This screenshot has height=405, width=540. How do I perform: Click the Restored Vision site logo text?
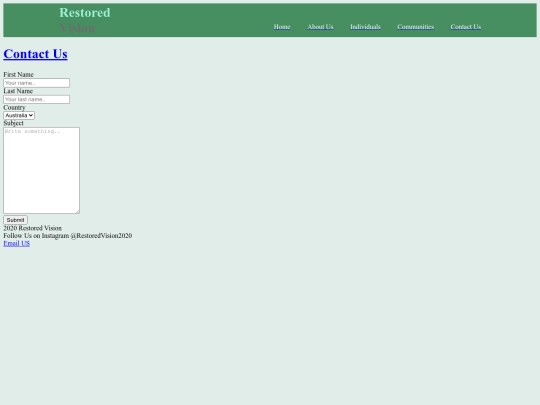(x=85, y=20)
